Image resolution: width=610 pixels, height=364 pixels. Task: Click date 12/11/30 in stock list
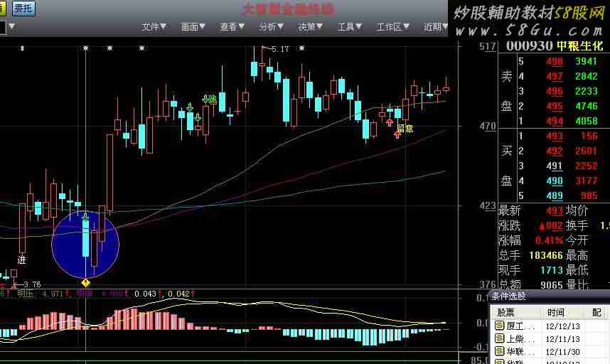562,352
